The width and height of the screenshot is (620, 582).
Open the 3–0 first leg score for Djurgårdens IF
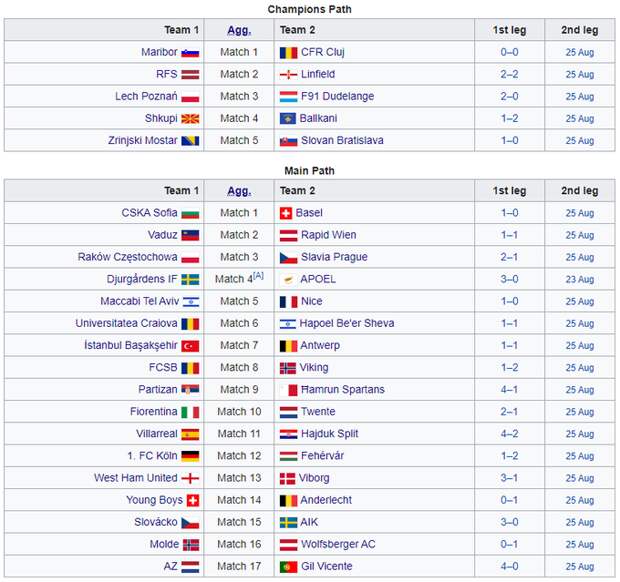(x=509, y=280)
